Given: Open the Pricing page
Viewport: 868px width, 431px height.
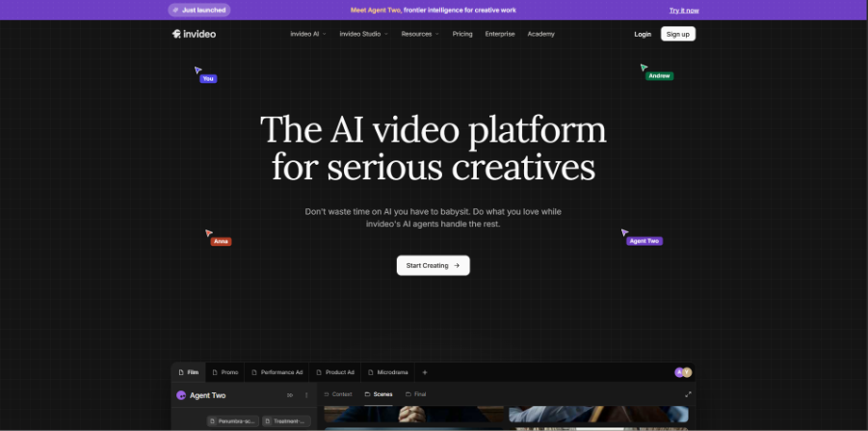Looking at the screenshot, I should point(462,34).
